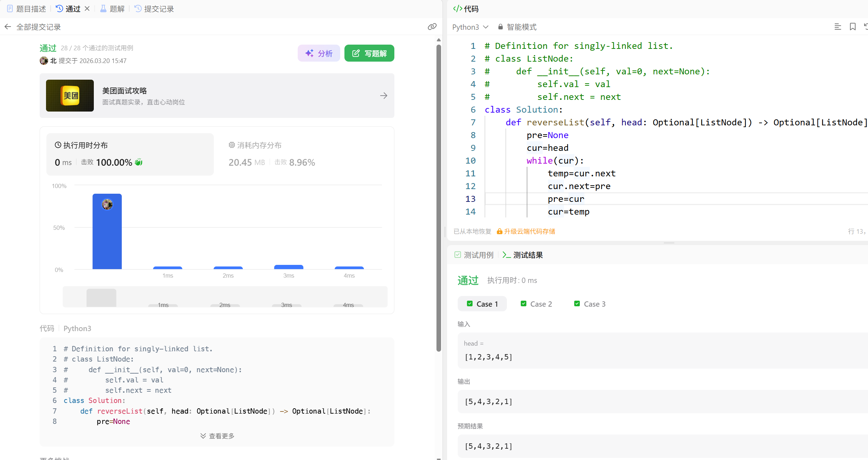The height and width of the screenshot is (460, 868).
Task: Click the back arrow beside 全部提交记录
Action: tap(8, 27)
